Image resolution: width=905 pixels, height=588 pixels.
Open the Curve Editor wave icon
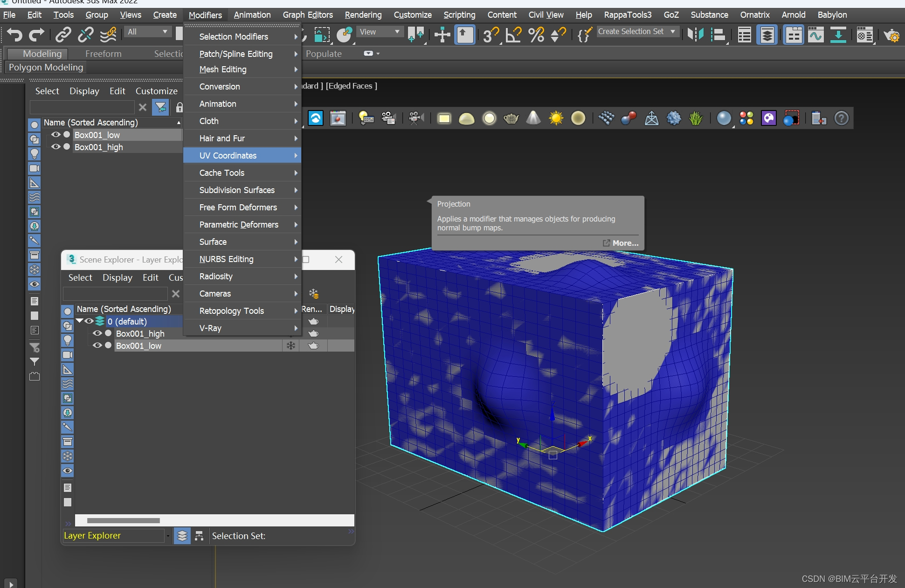pyautogui.click(x=815, y=35)
